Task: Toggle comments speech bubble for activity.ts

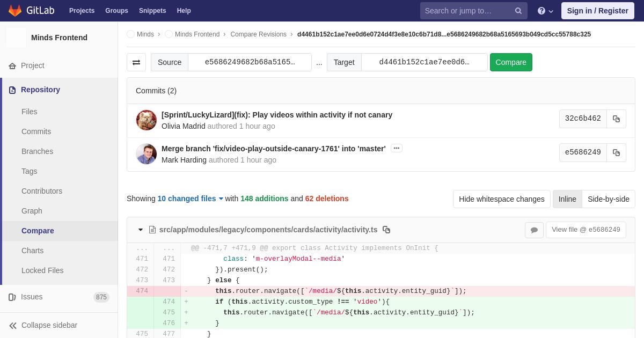Action: 534,230
